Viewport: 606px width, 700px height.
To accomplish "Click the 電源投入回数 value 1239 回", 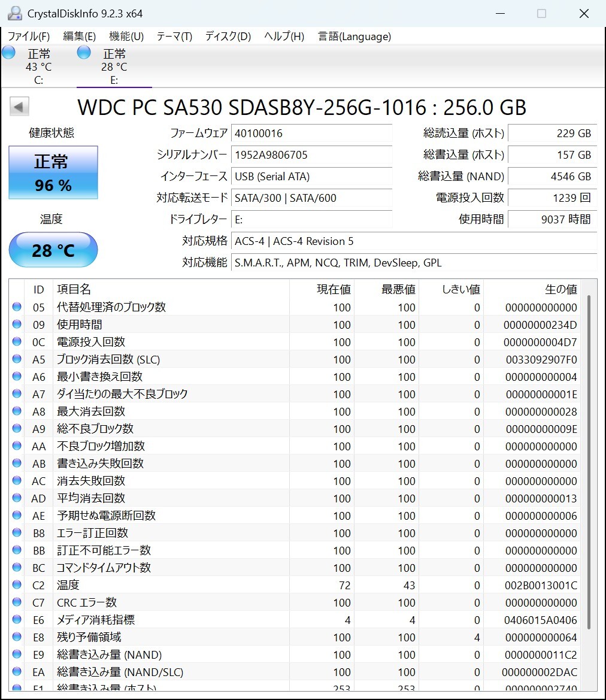I will 553,198.
